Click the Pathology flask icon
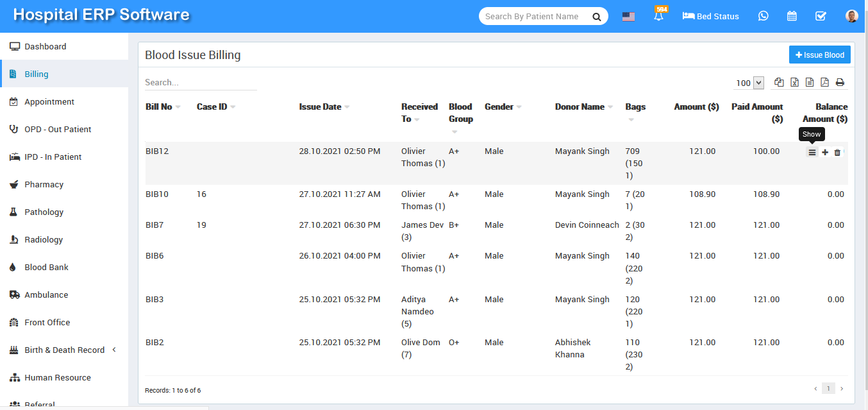Screen dimensions: 868x410 tap(13, 212)
